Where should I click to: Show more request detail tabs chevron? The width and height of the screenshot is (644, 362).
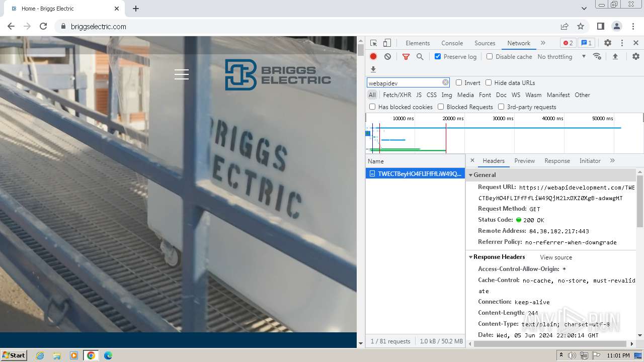tap(612, 160)
